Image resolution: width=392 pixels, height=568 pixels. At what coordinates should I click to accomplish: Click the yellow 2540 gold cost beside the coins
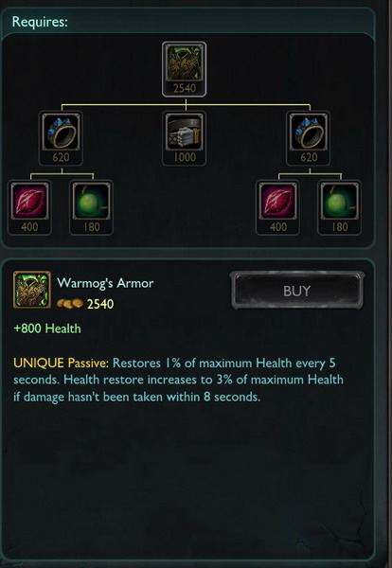pyautogui.click(x=100, y=304)
